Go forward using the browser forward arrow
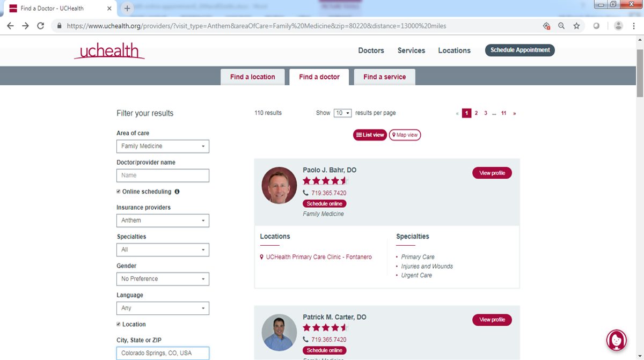The height and width of the screenshot is (360, 644). tap(25, 26)
